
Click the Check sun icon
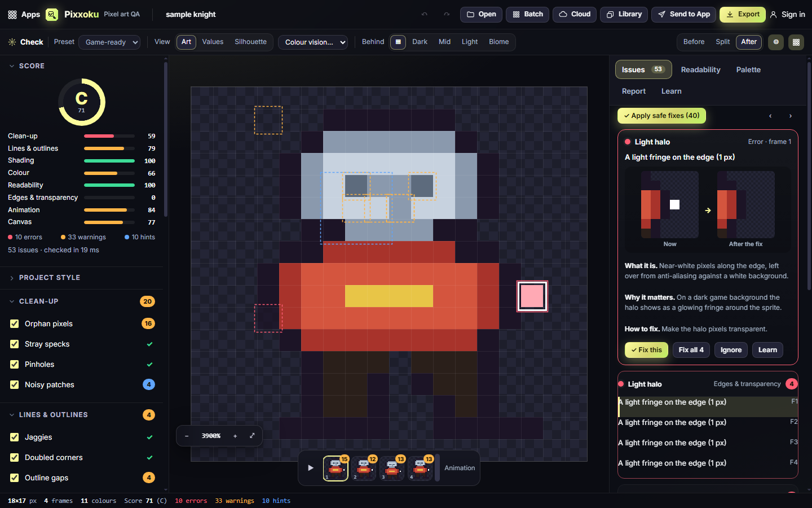pyautogui.click(x=12, y=42)
